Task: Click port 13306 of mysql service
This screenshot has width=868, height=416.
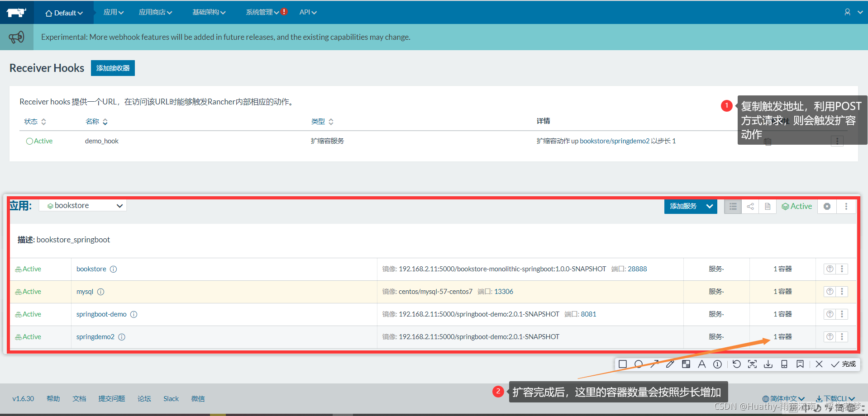Action: 504,292
